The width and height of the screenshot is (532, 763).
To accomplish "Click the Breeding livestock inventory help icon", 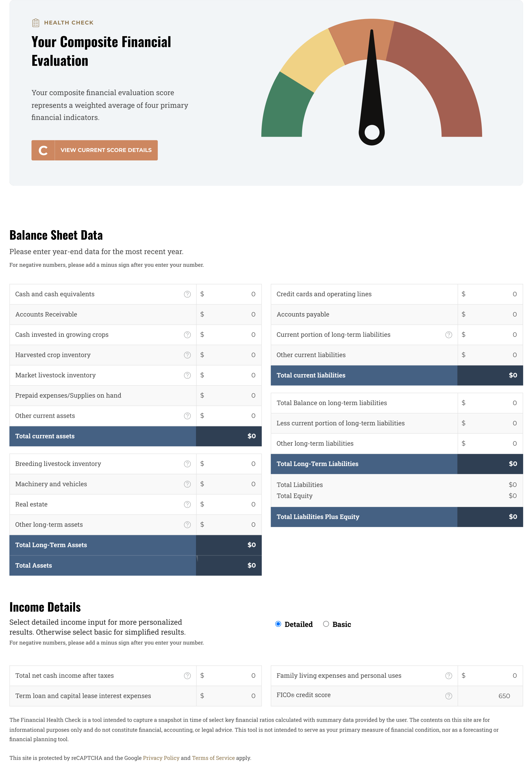I will pos(187,463).
